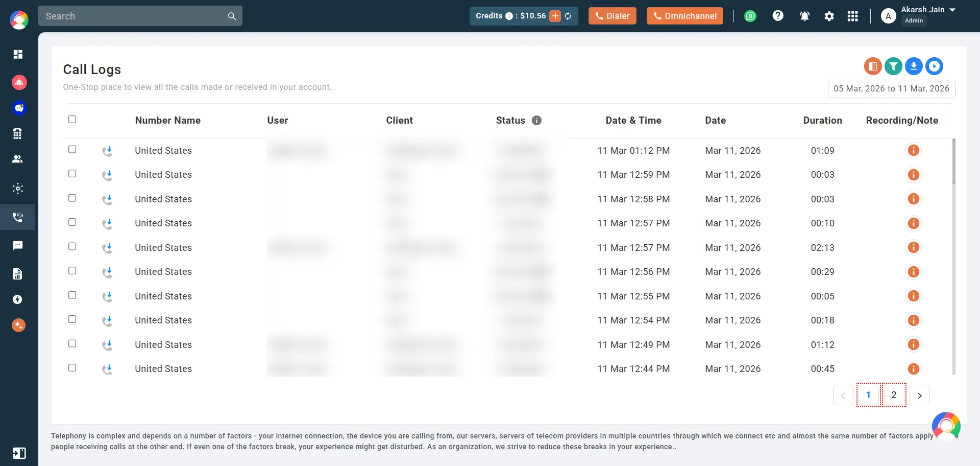Go to page 2 of call logs
Viewport: 980px width, 466px height.
point(894,395)
